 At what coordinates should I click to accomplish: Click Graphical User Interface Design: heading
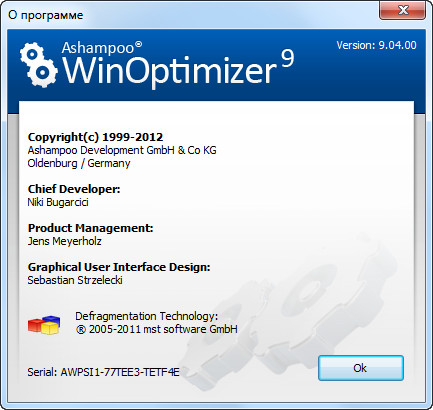(x=119, y=267)
